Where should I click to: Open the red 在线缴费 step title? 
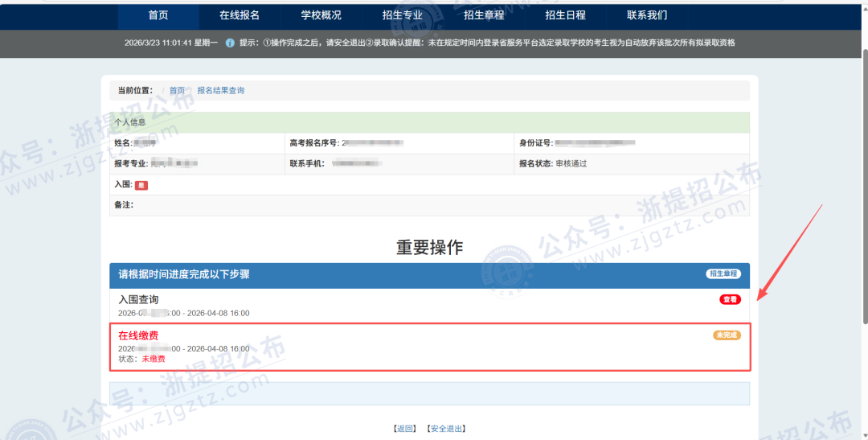(x=138, y=335)
